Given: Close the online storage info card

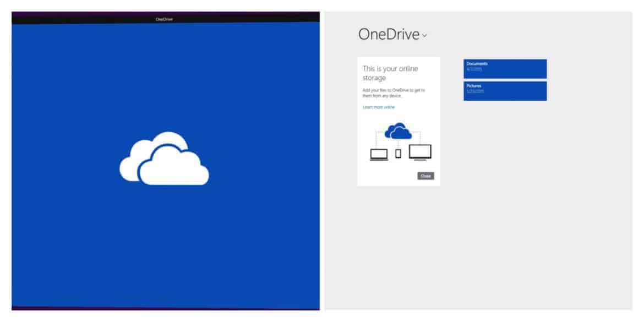Looking at the screenshot, I should (425, 176).
